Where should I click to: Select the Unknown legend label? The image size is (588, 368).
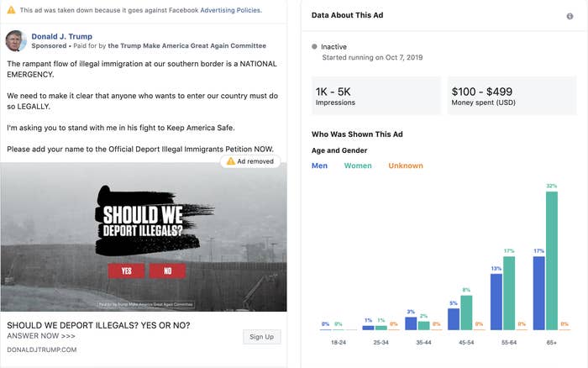tap(406, 166)
